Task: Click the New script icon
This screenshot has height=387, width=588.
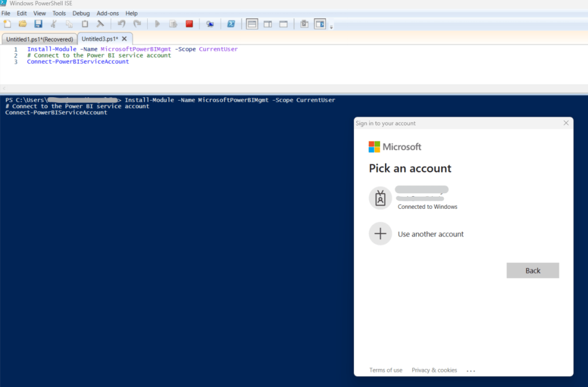Action: click(x=7, y=24)
